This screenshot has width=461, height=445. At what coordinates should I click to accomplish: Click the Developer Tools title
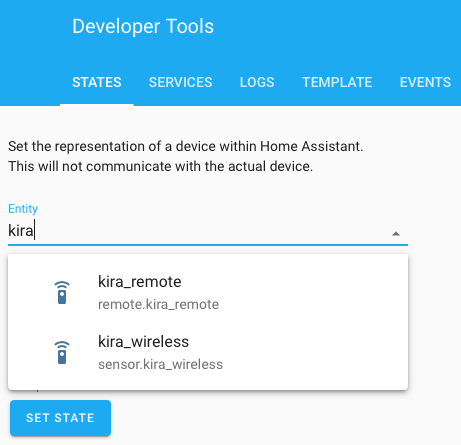pyautogui.click(x=143, y=26)
